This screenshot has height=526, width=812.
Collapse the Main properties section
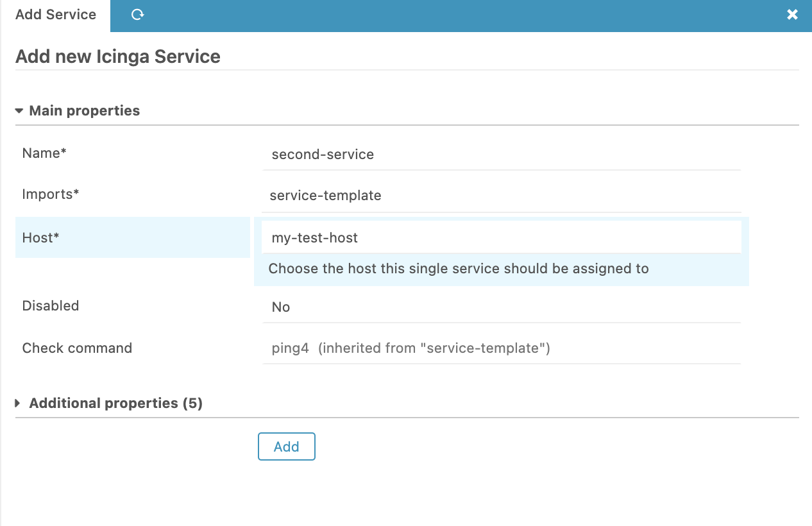83,110
